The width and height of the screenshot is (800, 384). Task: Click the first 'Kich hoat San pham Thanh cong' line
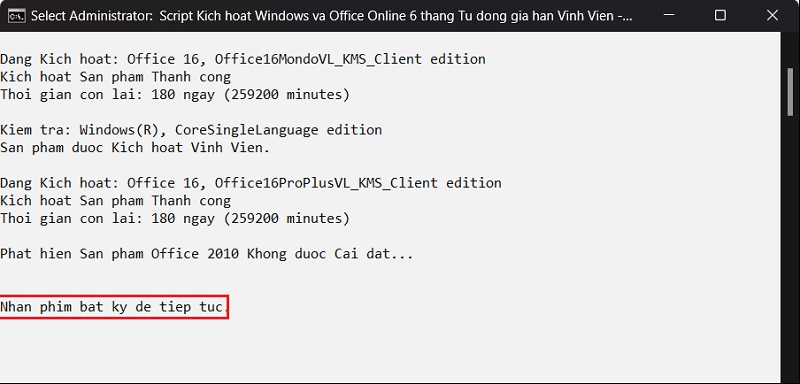pos(115,77)
